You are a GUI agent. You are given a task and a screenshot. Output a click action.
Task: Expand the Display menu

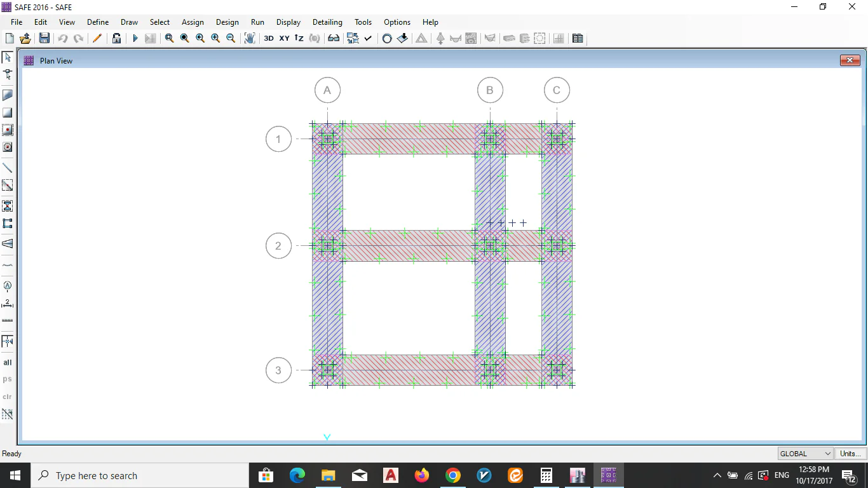288,22
